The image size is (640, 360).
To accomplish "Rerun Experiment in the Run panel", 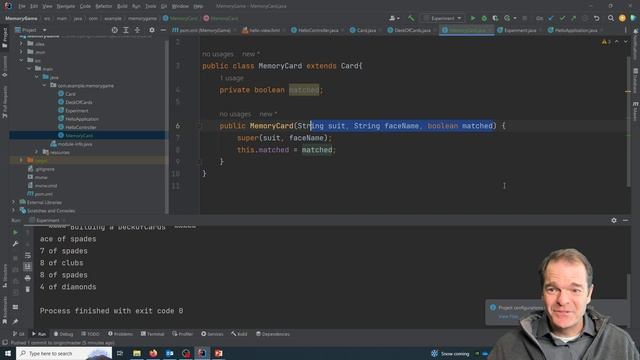I will pos(15,232).
